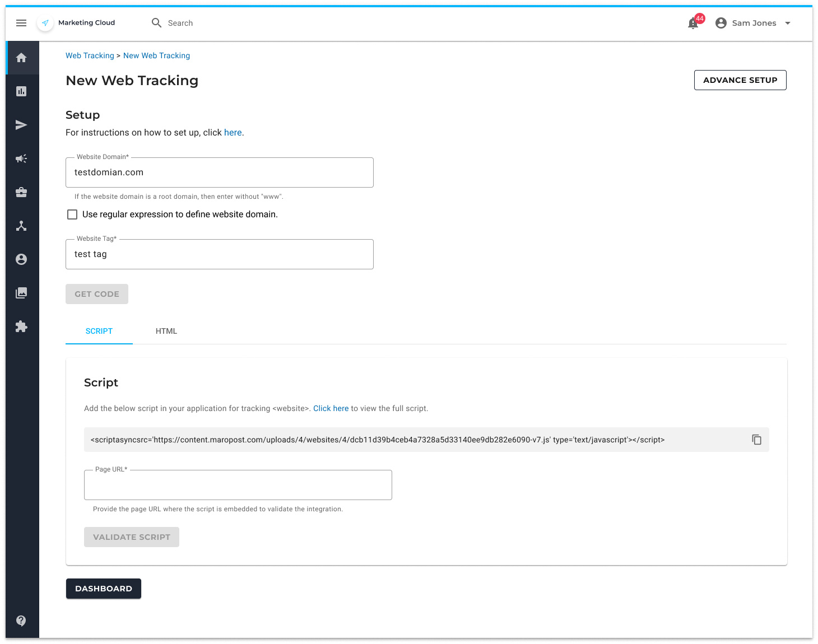Click the Sam Jones username text
The width and height of the screenshot is (818, 644).
pos(754,23)
